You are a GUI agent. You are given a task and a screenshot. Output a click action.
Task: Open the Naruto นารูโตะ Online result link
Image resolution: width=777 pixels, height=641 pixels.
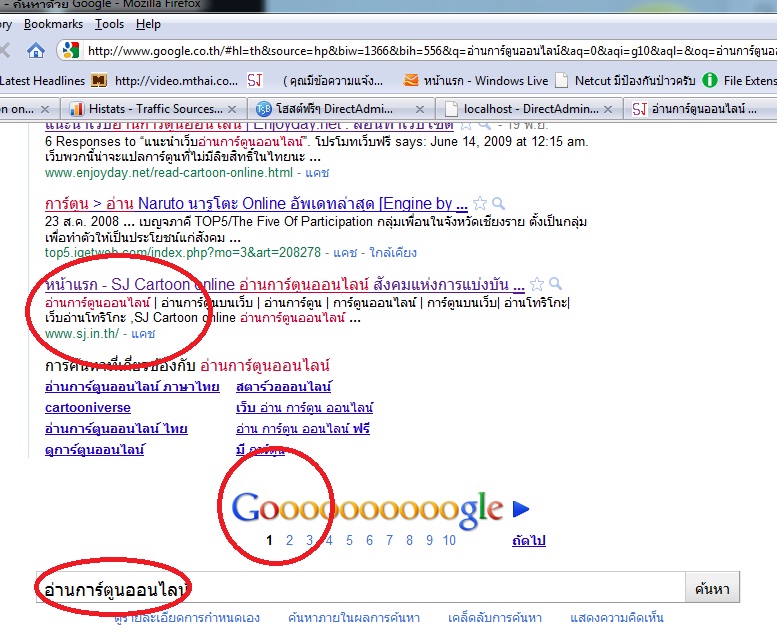(x=256, y=204)
